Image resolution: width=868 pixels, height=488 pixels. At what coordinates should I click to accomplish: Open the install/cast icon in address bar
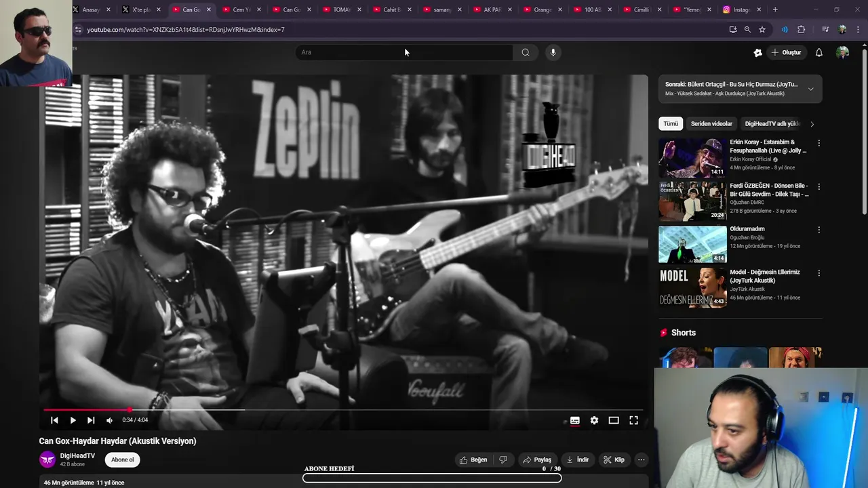click(x=732, y=30)
